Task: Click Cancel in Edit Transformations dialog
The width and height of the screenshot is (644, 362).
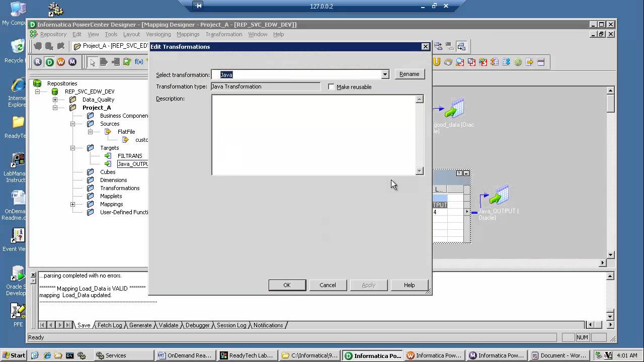Action: click(x=328, y=285)
